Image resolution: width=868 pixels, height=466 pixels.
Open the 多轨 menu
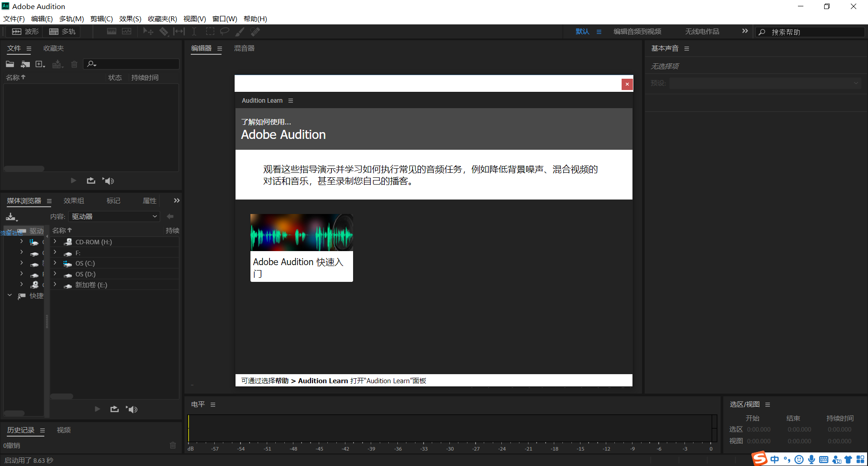tap(71, 19)
